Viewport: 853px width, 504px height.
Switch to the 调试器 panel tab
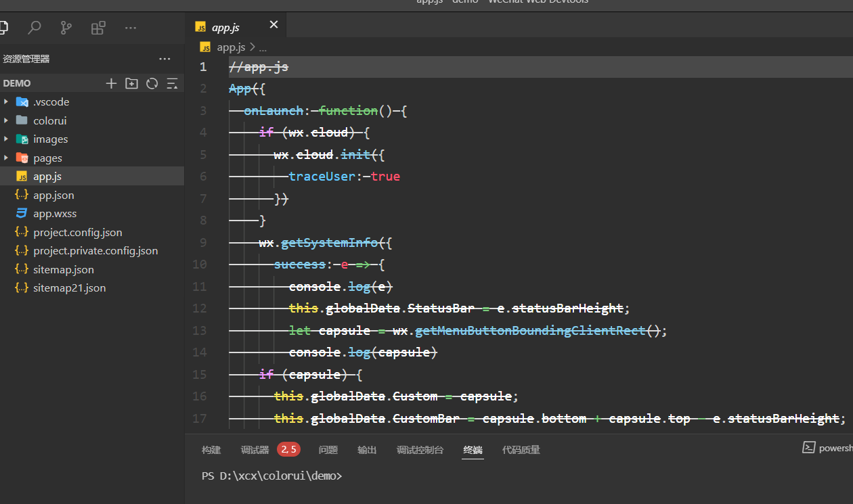pos(255,450)
